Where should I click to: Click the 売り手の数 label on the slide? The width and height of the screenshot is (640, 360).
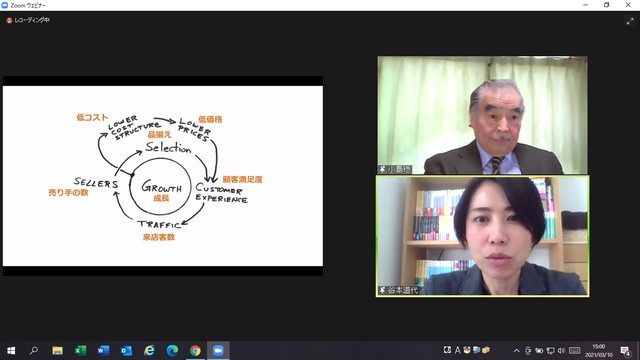tap(68, 192)
